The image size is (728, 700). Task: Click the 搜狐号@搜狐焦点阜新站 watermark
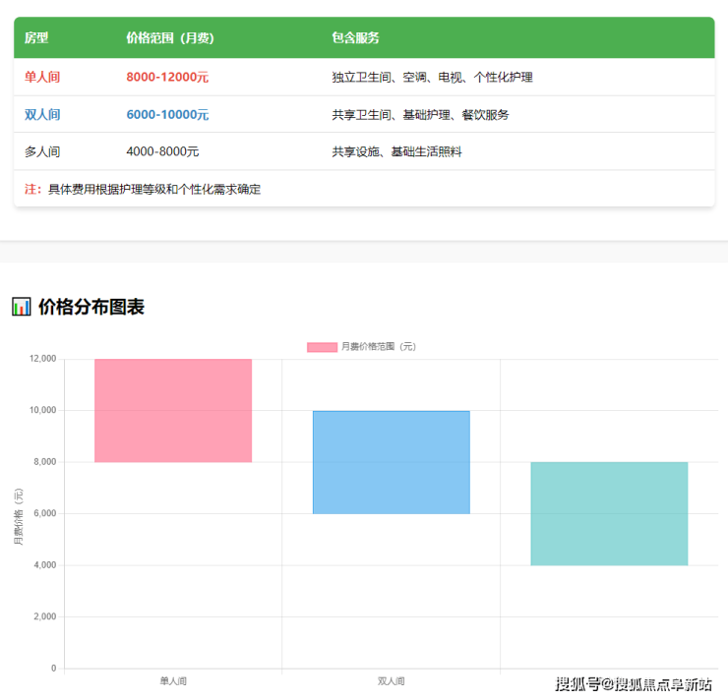point(634,684)
